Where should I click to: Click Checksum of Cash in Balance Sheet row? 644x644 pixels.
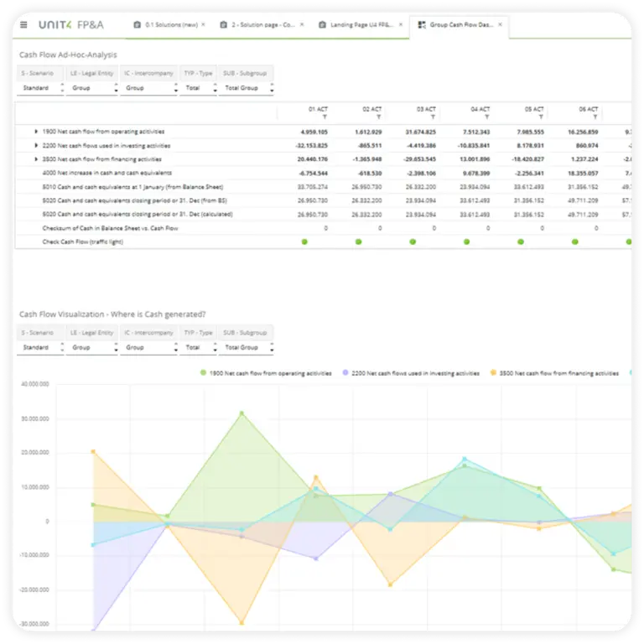[x=110, y=228]
